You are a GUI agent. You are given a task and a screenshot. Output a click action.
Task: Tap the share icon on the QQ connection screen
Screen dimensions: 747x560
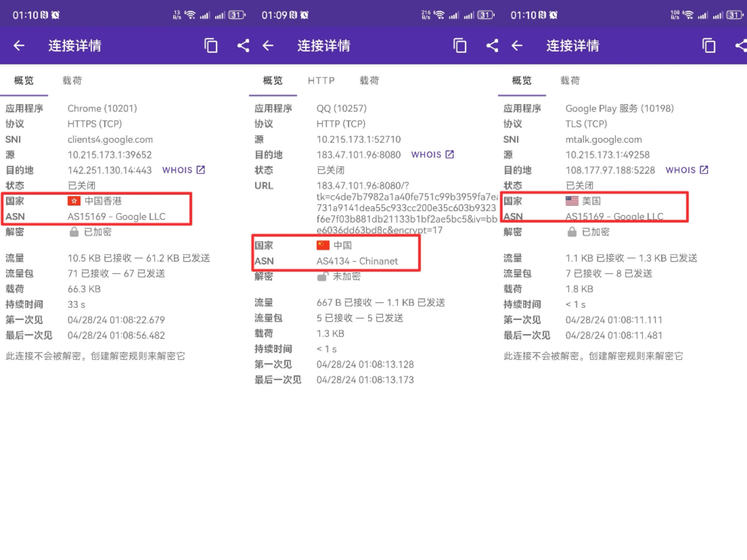point(492,45)
